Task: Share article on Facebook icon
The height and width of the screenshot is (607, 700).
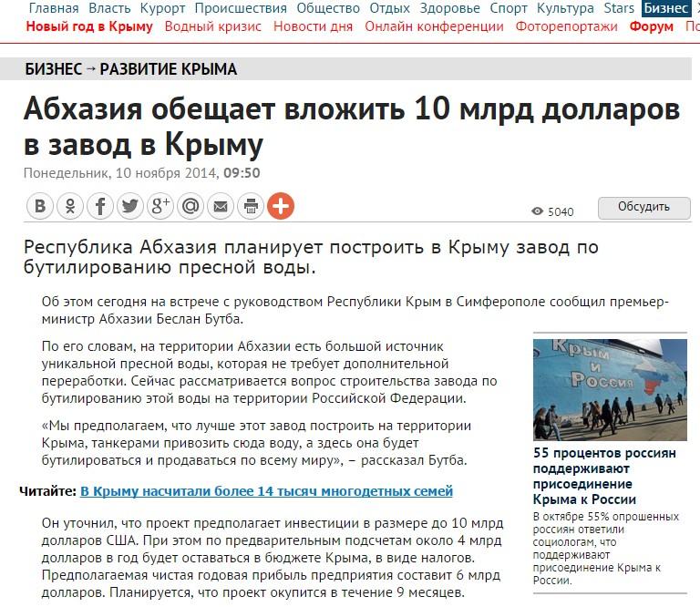Action: (100, 206)
